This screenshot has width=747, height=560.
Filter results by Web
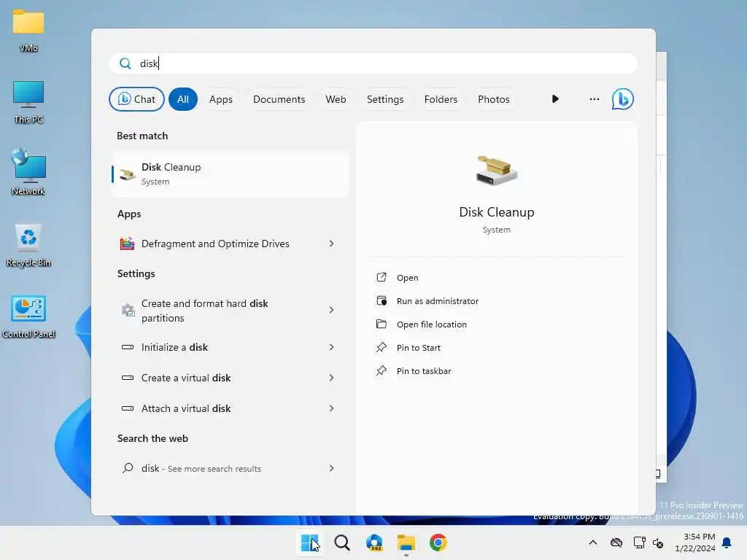336,99
